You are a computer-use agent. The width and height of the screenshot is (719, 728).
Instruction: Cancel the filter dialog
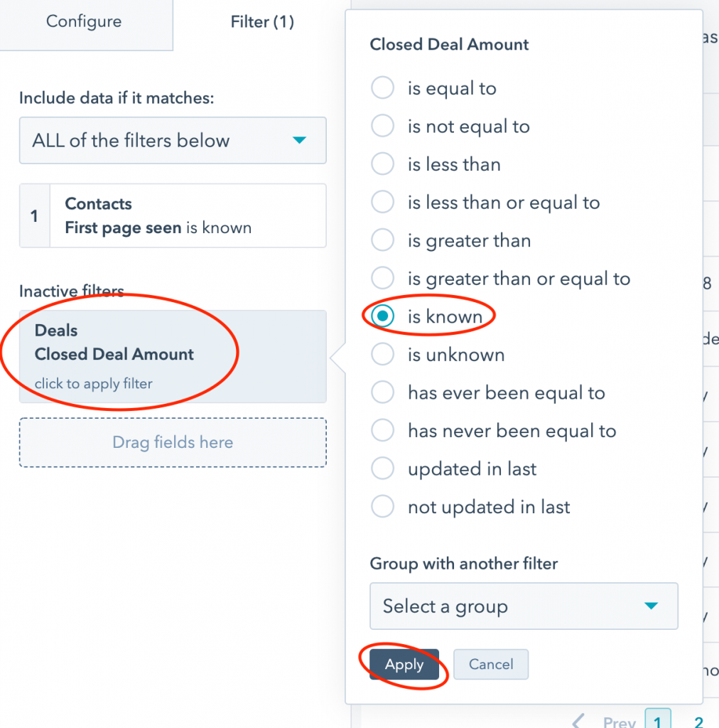click(491, 665)
